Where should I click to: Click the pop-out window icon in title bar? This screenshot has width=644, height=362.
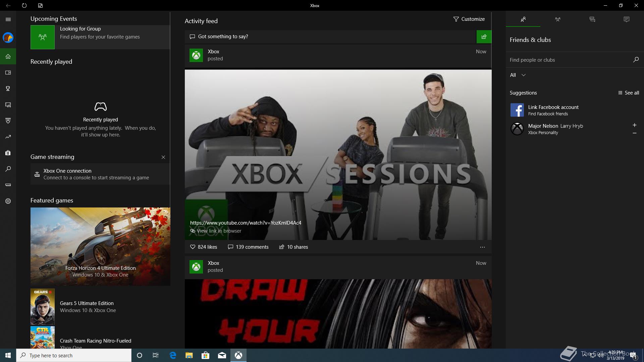click(x=40, y=5)
